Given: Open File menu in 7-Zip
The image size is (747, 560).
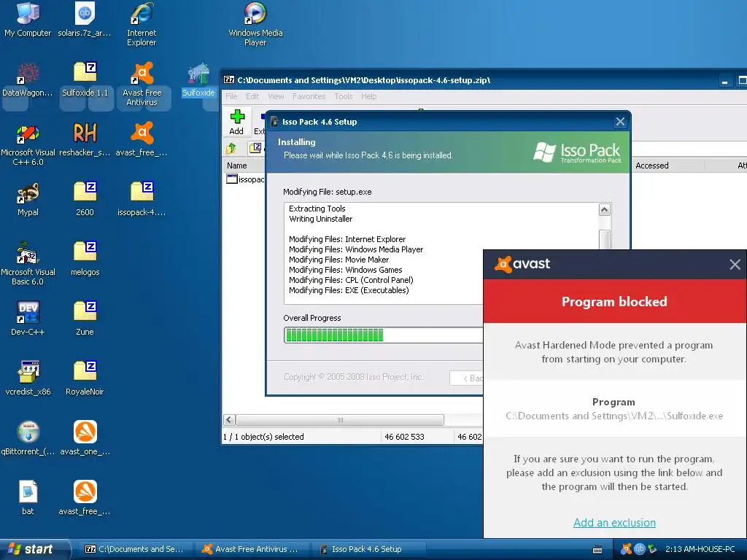Looking at the screenshot, I should (x=231, y=96).
